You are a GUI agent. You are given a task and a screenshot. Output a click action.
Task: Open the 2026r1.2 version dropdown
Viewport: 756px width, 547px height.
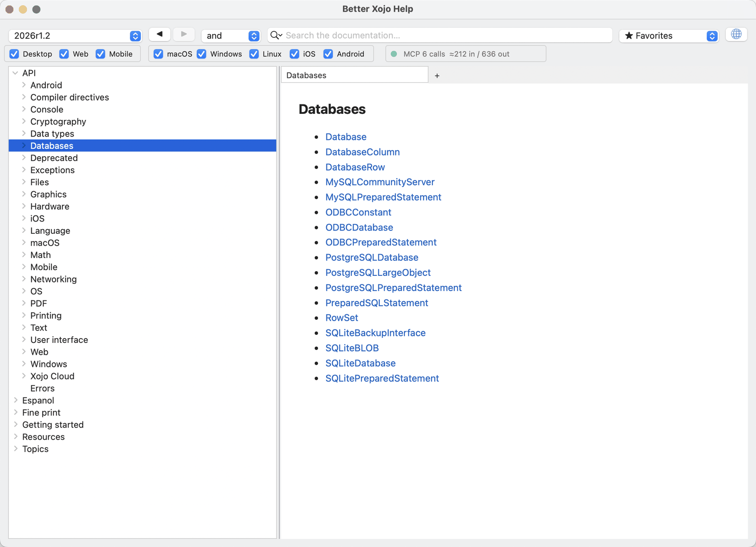click(75, 36)
